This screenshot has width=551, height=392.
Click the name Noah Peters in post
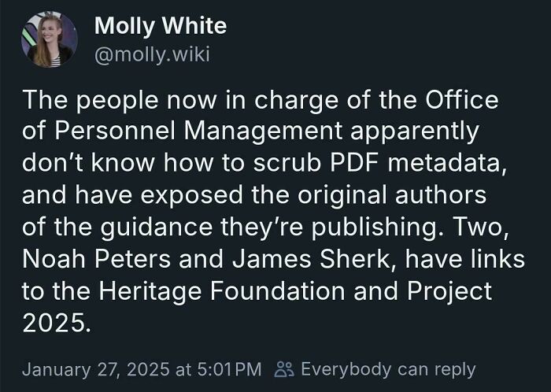point(96,259)
